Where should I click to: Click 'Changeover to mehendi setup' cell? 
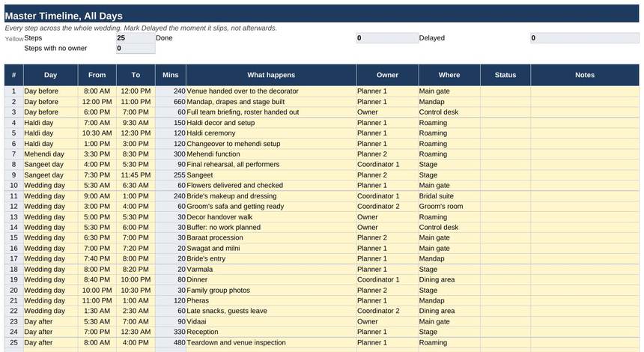click(271, 144)
